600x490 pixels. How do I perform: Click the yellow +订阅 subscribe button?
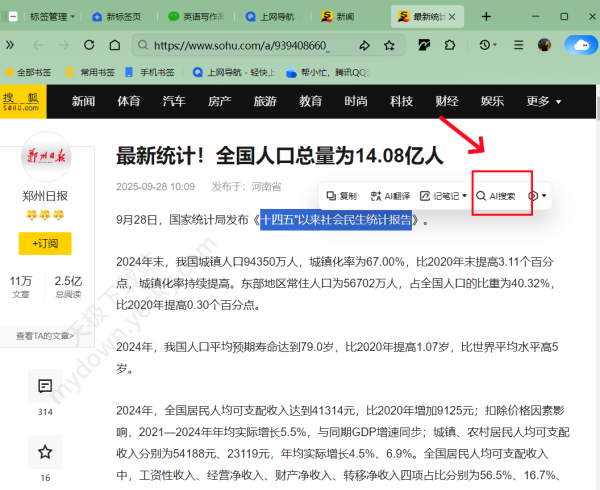[45, 243]
